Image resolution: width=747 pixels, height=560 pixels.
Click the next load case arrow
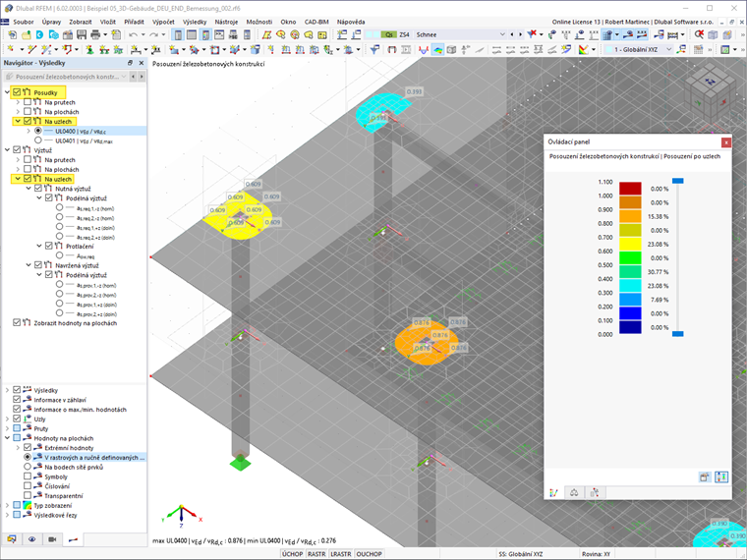coord(520,34)
